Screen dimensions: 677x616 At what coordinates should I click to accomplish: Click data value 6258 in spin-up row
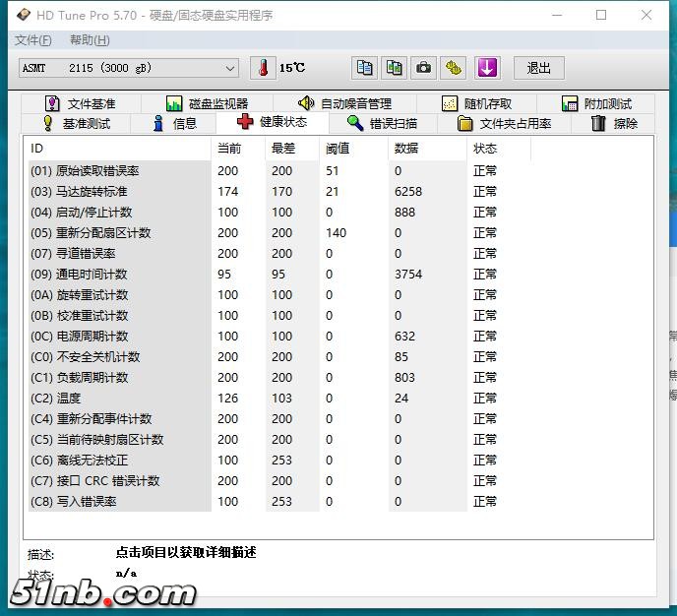pyautogui.click(x=408, y=192)
